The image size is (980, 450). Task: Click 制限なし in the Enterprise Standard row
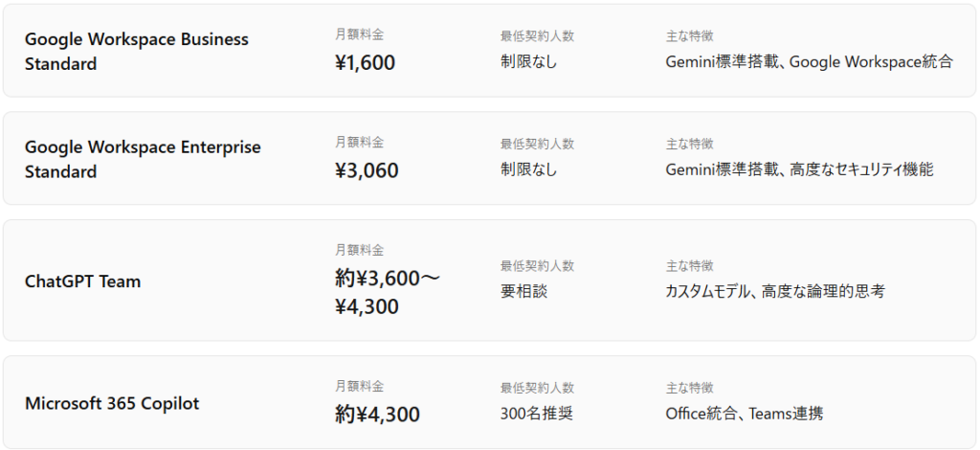pyautogui.click(x=528, y=170)
